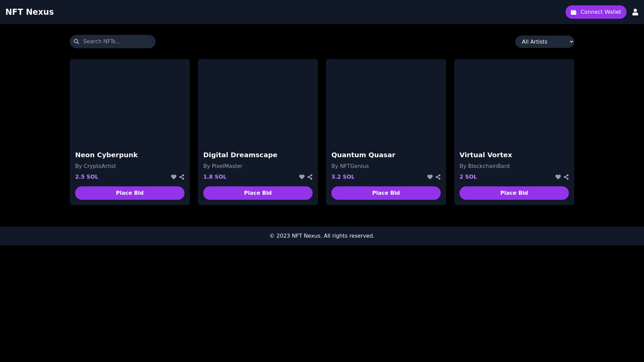The image size is (644, 362).
Task: Place Bid on Virtual Vortex
Action: [x=514, y=193]
